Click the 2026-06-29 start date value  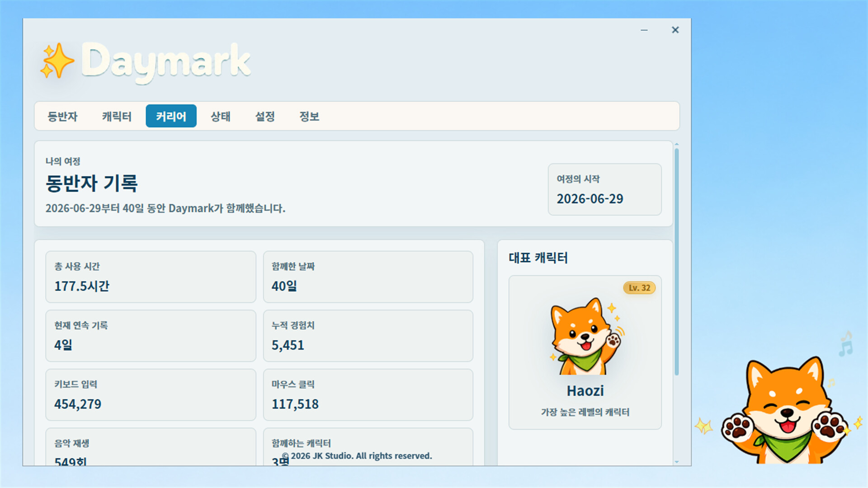590,199
